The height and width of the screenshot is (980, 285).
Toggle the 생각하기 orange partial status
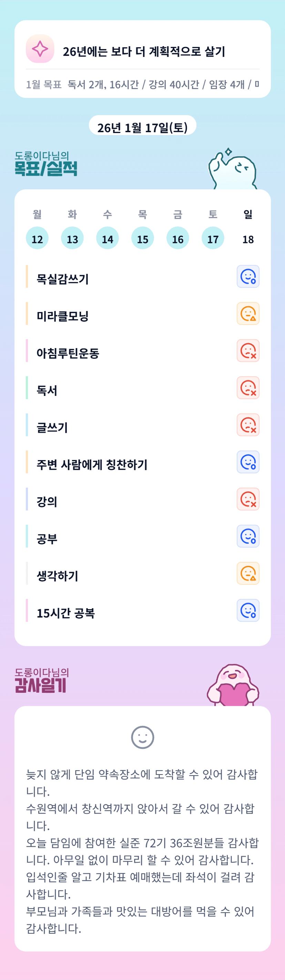(248, 573)
